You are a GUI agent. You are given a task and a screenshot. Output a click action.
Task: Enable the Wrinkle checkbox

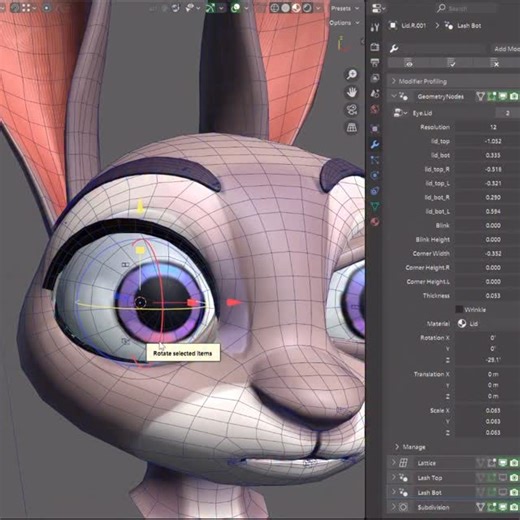pyautogui.click(x=459, y=310)
